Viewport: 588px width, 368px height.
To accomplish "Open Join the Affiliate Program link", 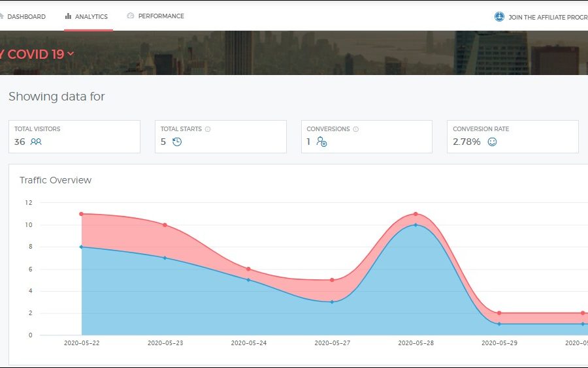I will tap(547, 18).
